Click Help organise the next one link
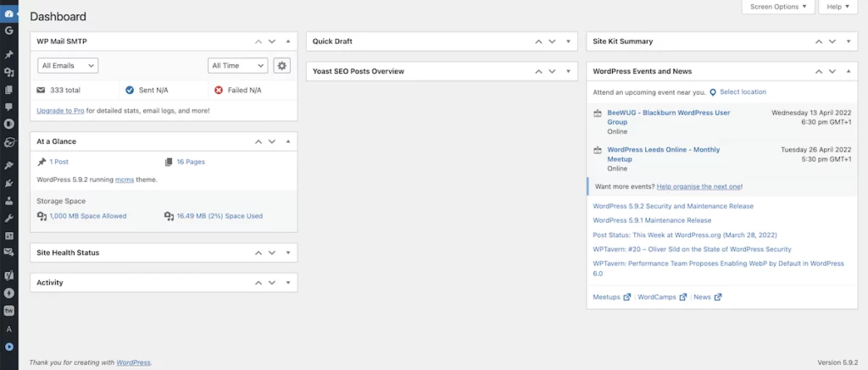Image resolution: width=868 pixels, height=370 pixels. pyautogui.click(x=698, y=187)
